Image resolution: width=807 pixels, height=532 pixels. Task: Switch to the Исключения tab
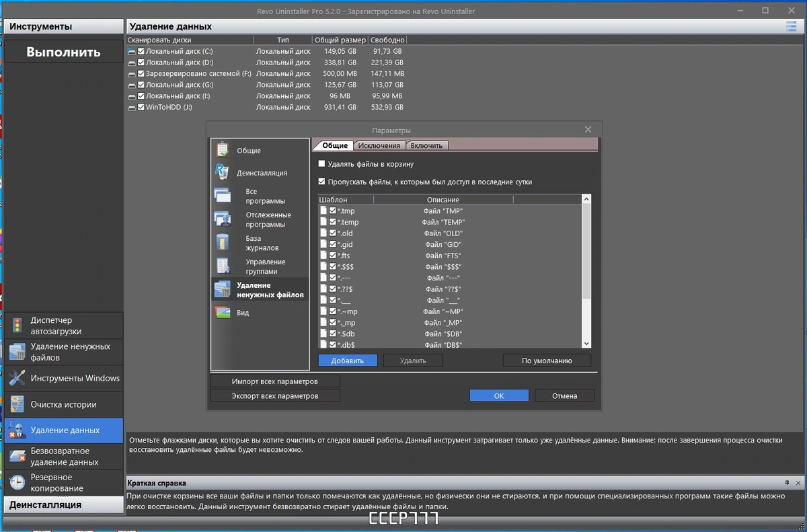click(x=379, y=145)
